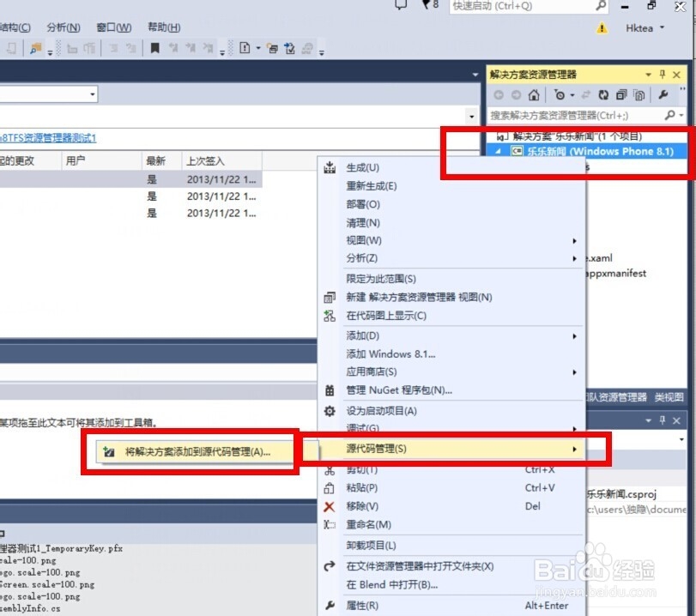The height and width of the screenshot is (616, 696).
Task: Open the Solution Explorer window position dropdown
Action: pyautogui.click(x=649, y=75)
